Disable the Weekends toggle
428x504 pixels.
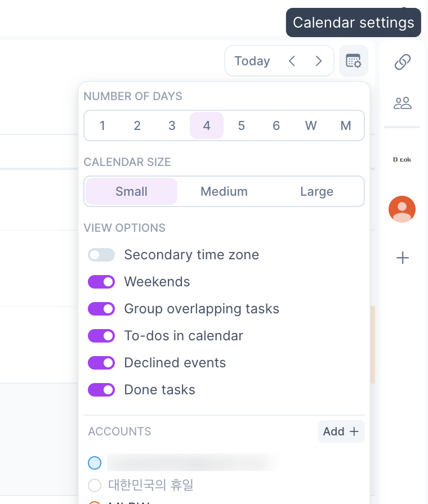coord(101,282)
